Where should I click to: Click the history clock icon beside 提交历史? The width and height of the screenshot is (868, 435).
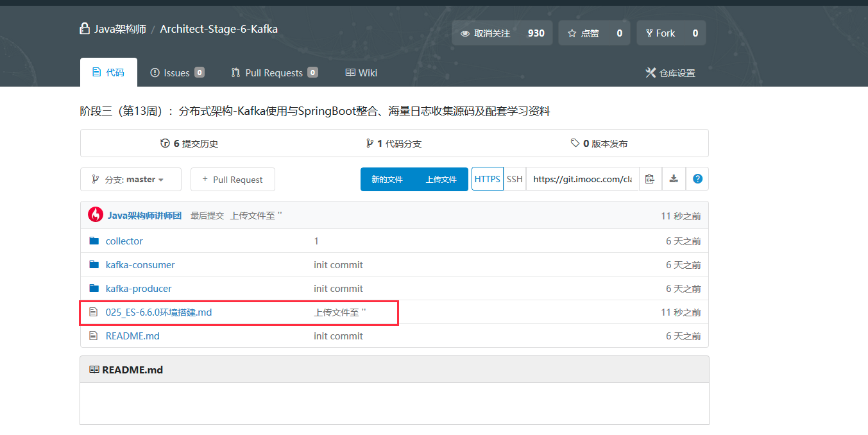point(165,143)
